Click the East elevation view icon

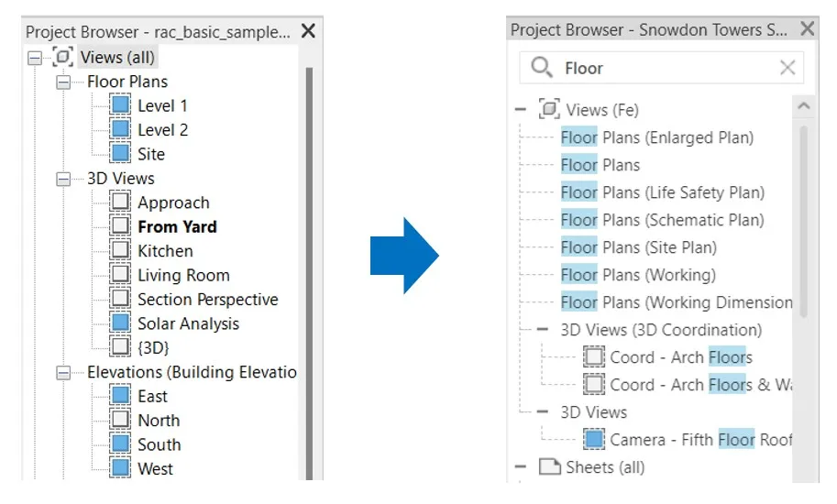pos(121,396)
